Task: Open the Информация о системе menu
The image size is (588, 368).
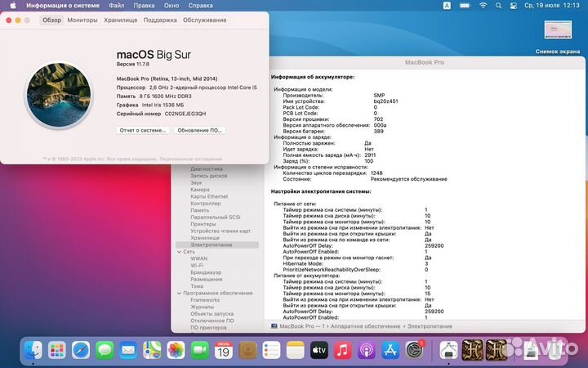Action: coord(63,6)
